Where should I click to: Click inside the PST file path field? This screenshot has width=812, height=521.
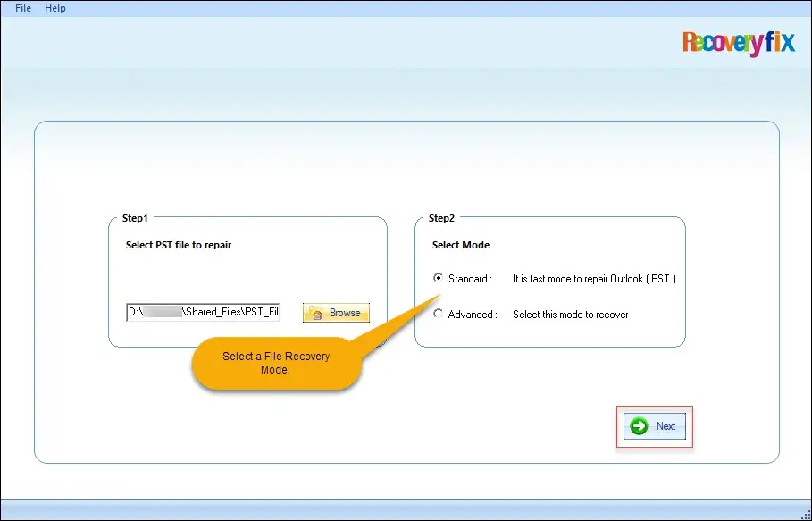point(201,311)
